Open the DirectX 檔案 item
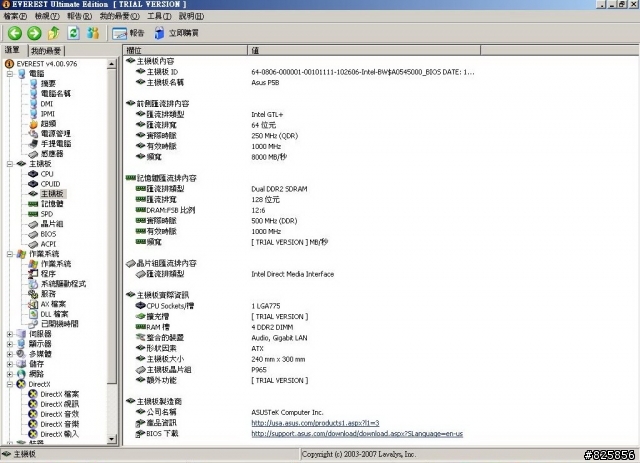Screen dimensions: 640x463 pos(60,394)
